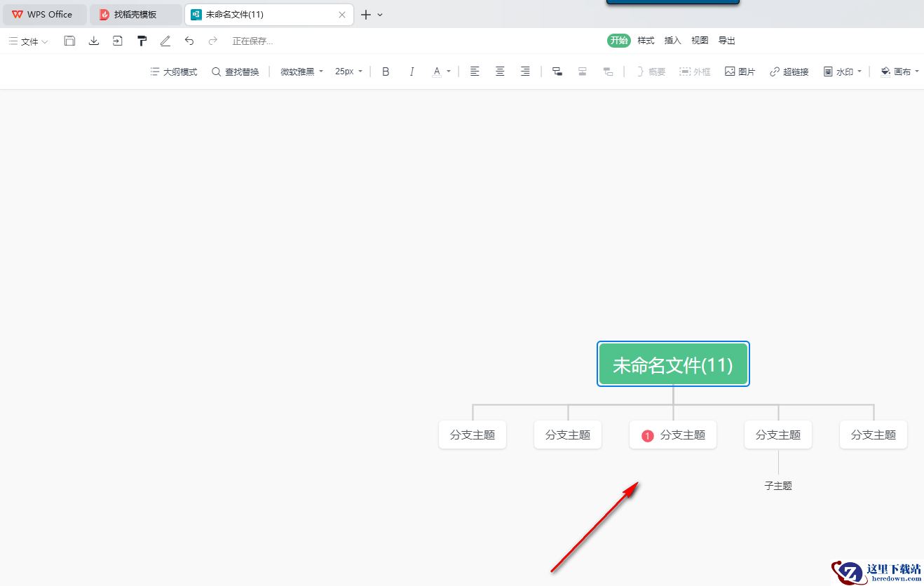Image resolution: width=924 pixels, height=586 pixels.
Task: Add a summary (概要) bracket
Action: pos(651,71)
